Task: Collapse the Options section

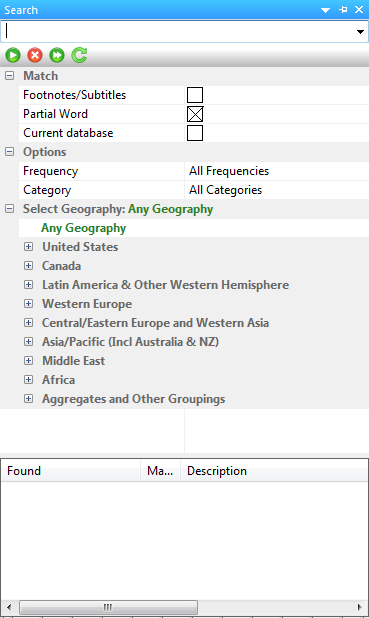Action: (9, 152)
